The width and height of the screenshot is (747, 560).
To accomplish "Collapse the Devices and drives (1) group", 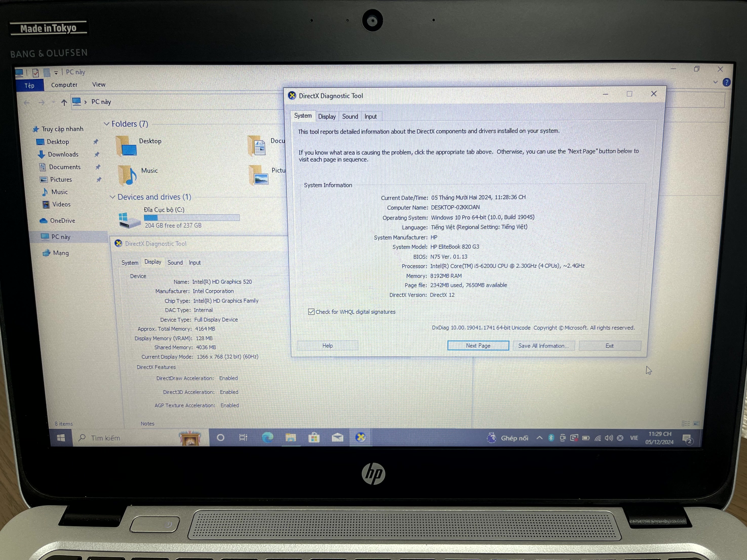I will click(x=112, y=197).
